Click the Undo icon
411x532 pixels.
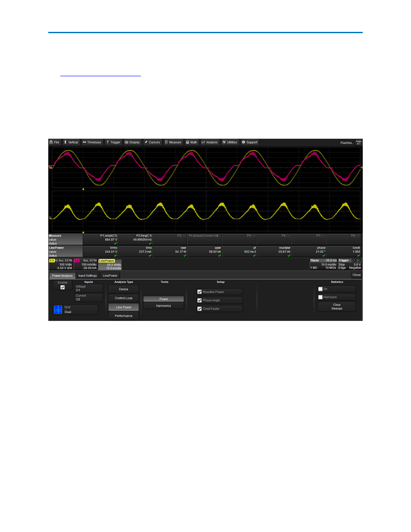[358, 142]
